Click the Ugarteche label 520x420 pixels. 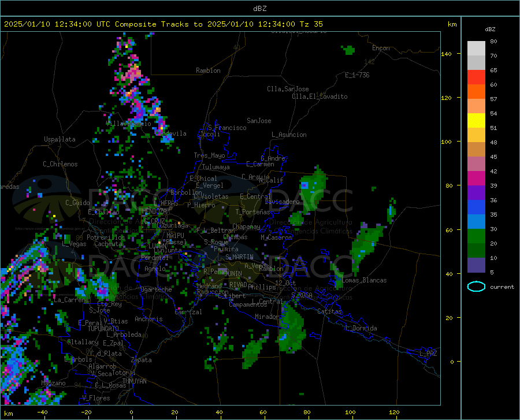156,289
